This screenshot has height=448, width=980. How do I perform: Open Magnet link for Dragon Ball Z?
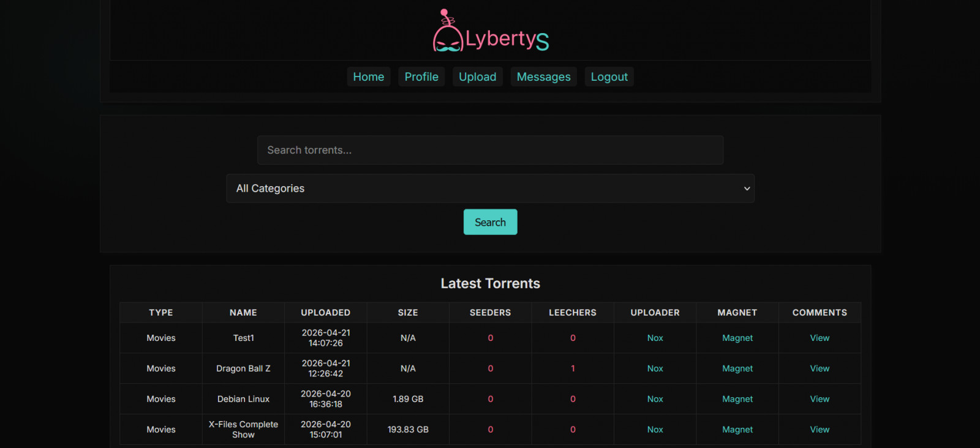(737, 368)
